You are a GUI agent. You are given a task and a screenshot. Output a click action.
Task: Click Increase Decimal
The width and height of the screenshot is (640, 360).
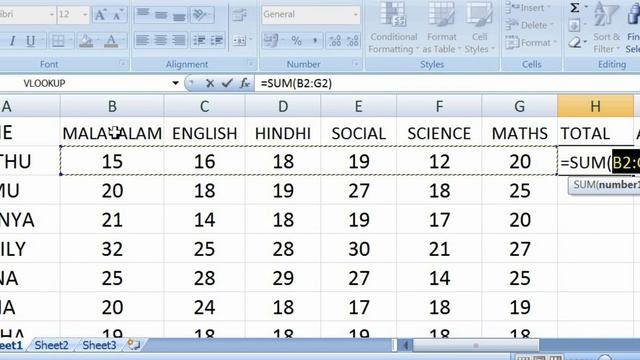click(x=335, y=40)
